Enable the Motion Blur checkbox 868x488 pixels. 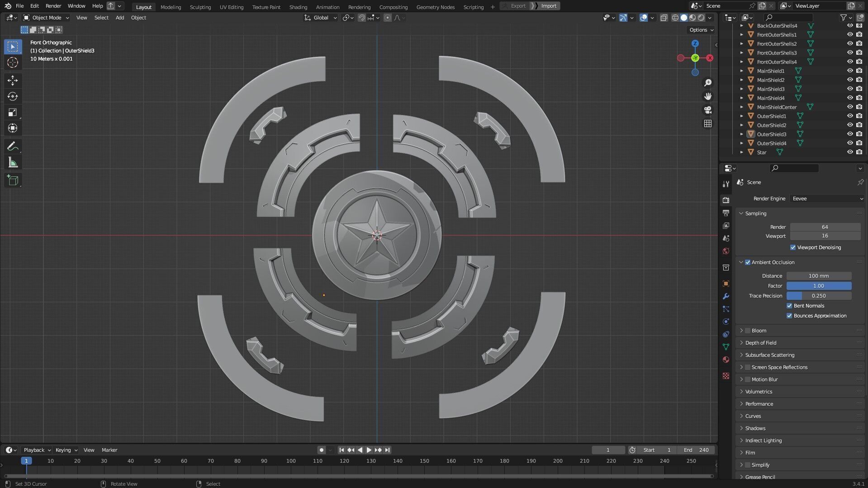(x=748, y=379)
